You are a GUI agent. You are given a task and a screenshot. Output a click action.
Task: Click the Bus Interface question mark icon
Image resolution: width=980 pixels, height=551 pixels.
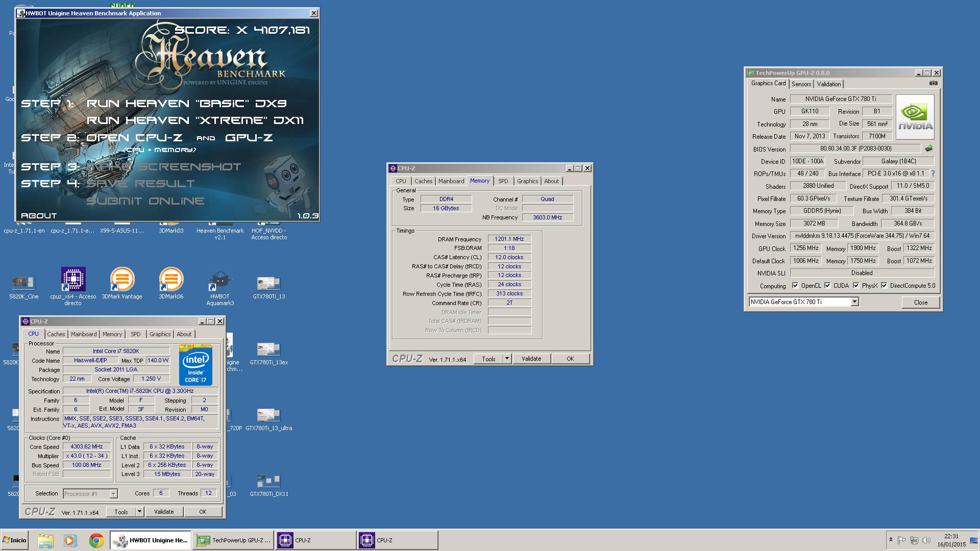click(933, 173)
